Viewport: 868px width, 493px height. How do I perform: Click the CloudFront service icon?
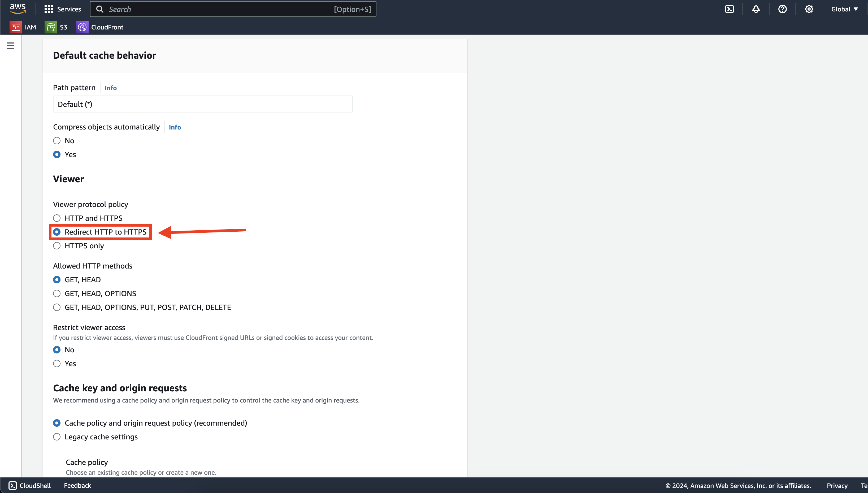pyautogui.click(x=82, y=27)
